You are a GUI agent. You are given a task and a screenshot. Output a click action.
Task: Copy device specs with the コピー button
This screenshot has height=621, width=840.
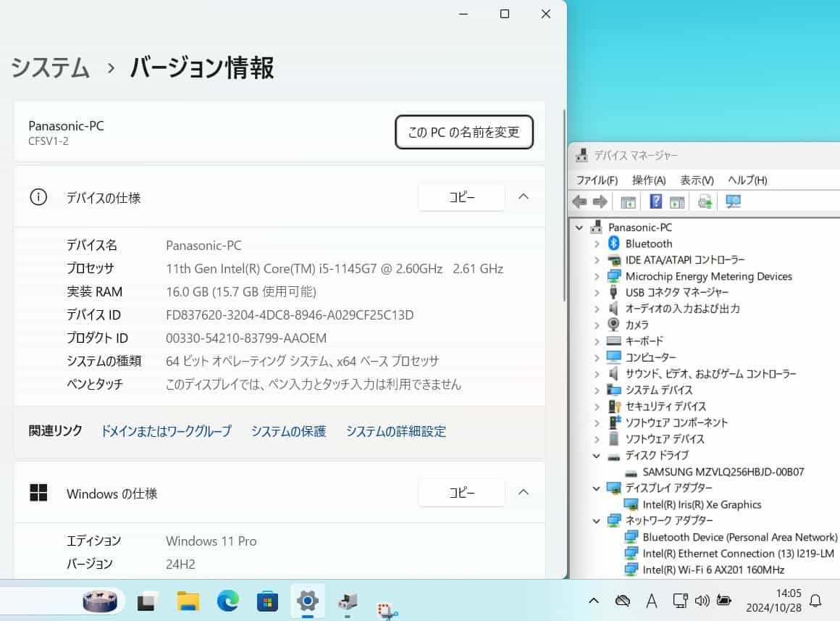(x=461, y=197)
